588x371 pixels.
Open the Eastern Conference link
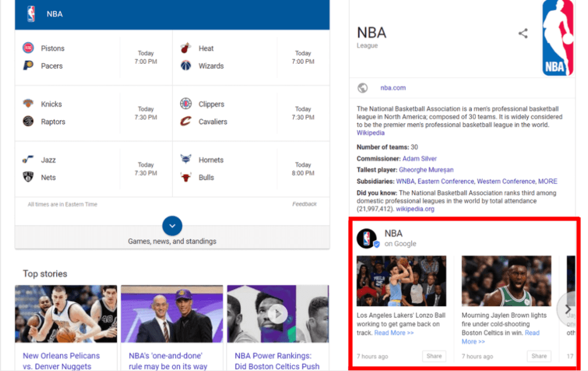tap(446, 181)
